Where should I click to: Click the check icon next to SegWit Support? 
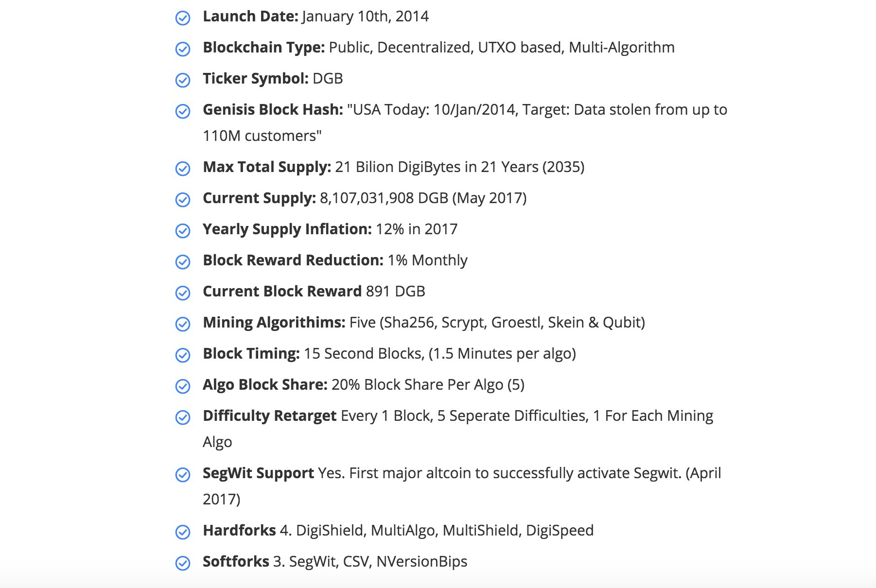pos(183,475)
